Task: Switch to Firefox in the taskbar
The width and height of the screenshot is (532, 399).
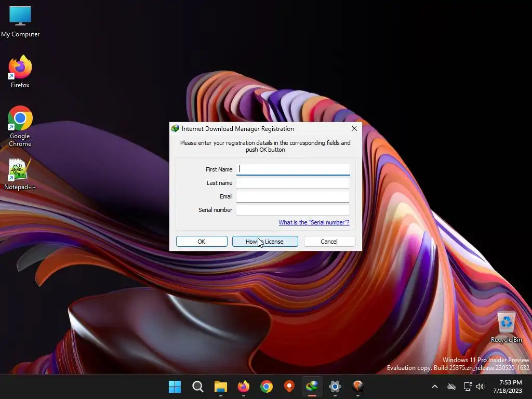Action: [x=243, y=387]
